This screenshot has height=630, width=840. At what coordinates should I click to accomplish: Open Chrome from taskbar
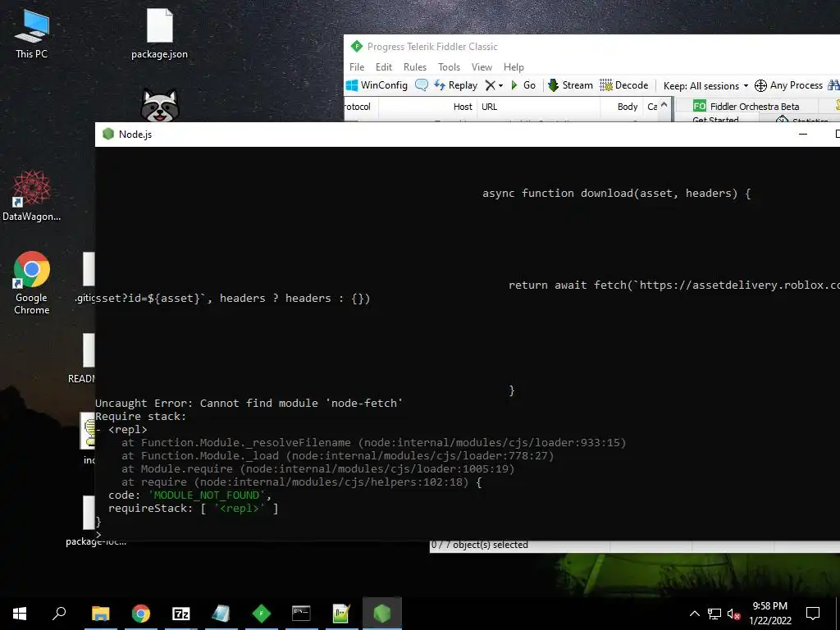click(x=141, y=614)
